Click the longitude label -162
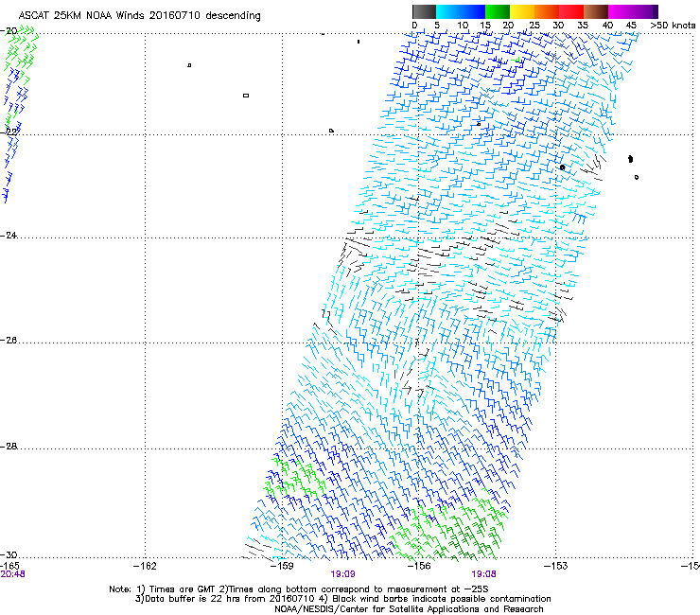700x615 pixels. pos(145,566)
